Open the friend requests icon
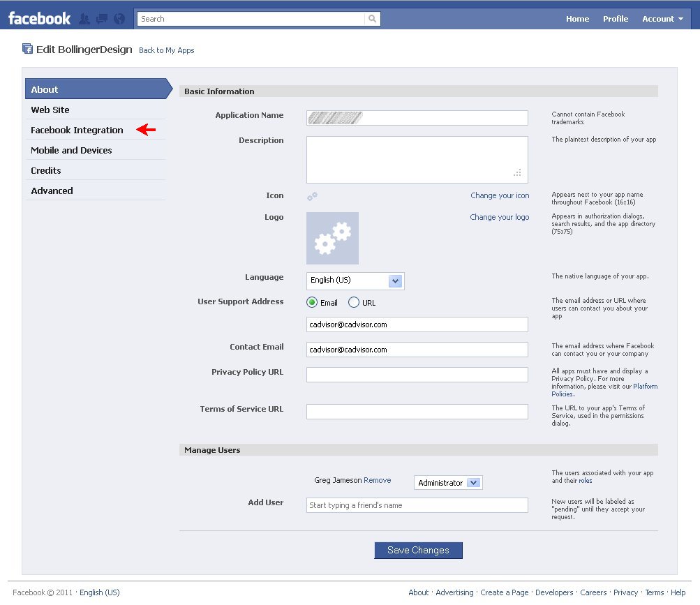This screenshot has width=700, height=605. click(83, 19)
